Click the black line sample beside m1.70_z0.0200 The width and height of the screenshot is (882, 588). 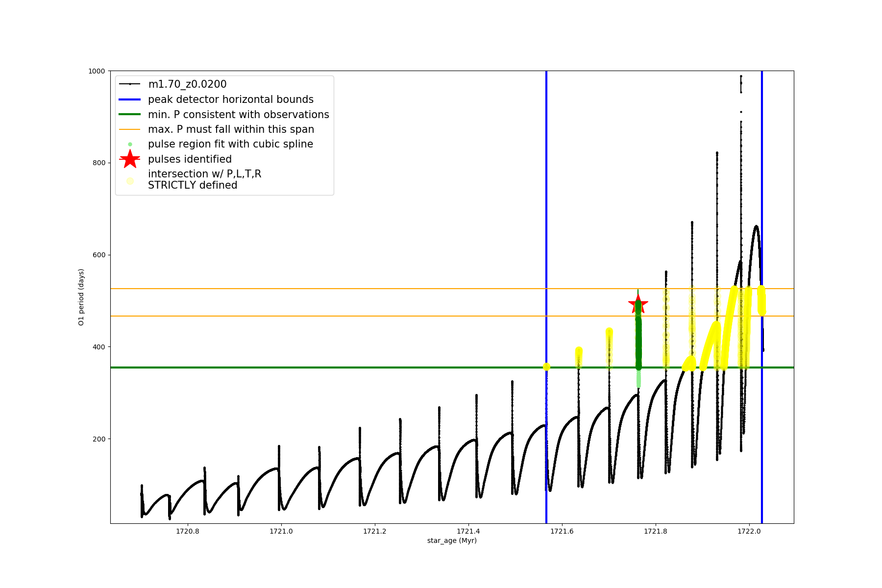tap(130, 84)
